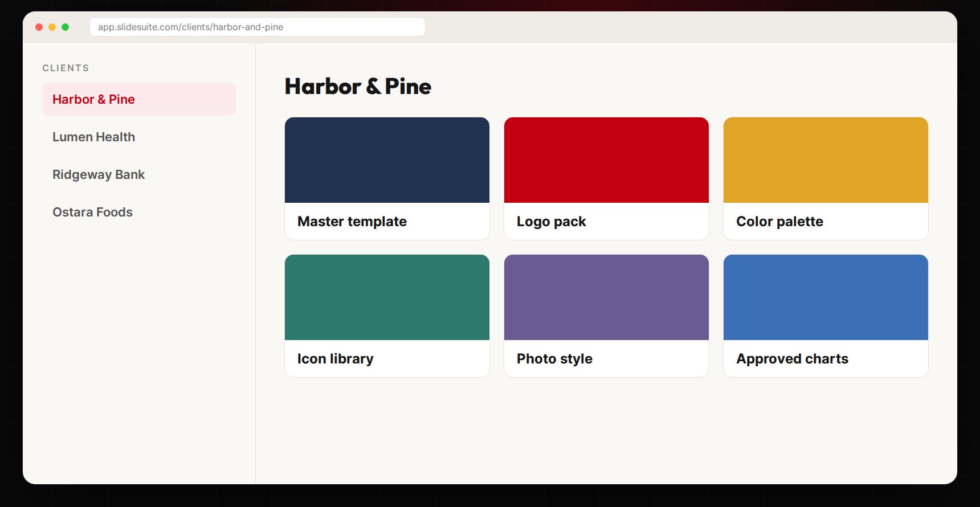The image size is (980, 507).
Task: Switch to Ridgeway Bank client
Action: tap(139, 174)
